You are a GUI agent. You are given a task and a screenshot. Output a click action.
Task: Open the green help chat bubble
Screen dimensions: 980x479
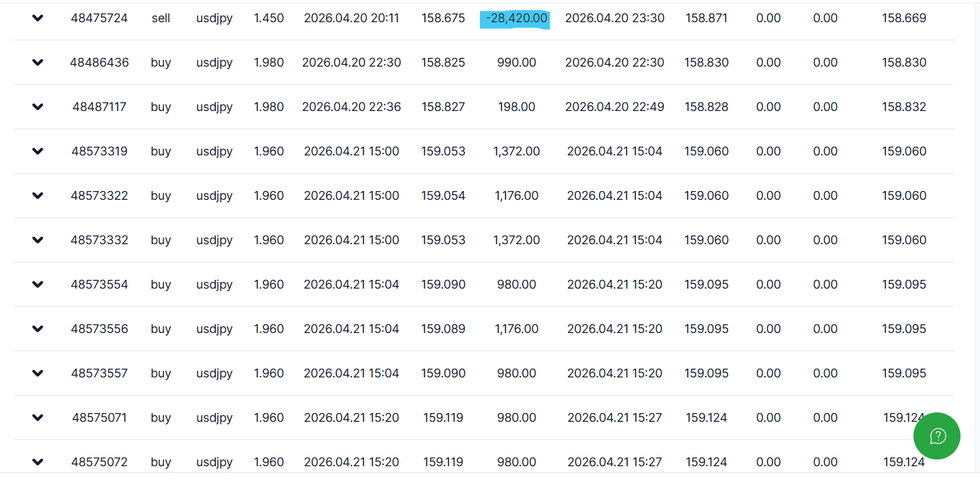click(x=937, y=436)
